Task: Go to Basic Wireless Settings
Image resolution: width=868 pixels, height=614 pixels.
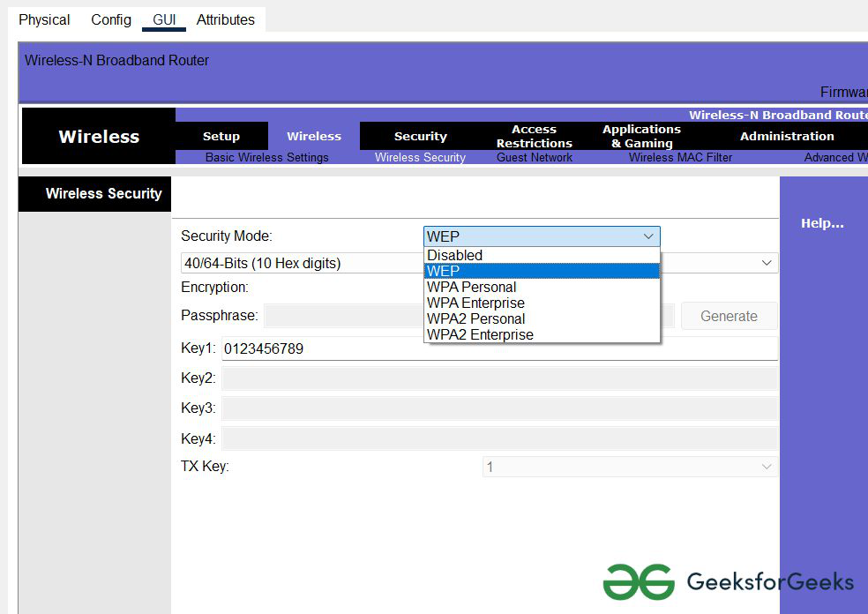Action: coord(266,158)
